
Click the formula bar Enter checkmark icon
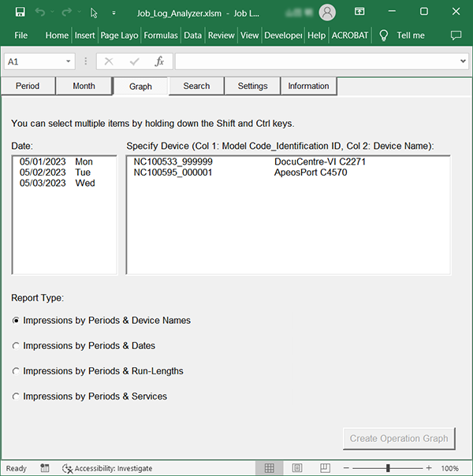click(134, 61)
